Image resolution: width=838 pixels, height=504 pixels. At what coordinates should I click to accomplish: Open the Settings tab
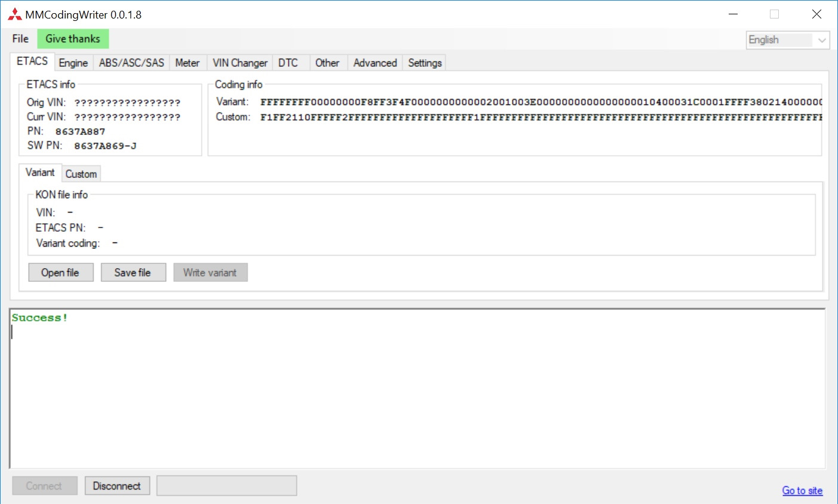pyautogui.click(x=424, y=62)
